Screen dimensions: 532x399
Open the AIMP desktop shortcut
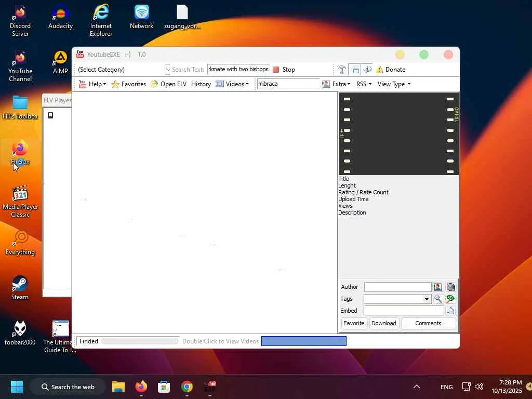click(x=60, y=62)
